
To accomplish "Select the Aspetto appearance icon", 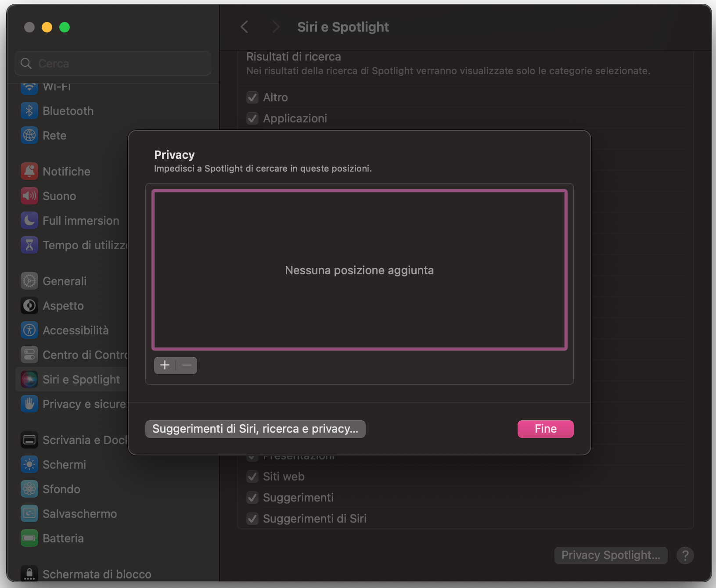I will (x=29, y=305).
